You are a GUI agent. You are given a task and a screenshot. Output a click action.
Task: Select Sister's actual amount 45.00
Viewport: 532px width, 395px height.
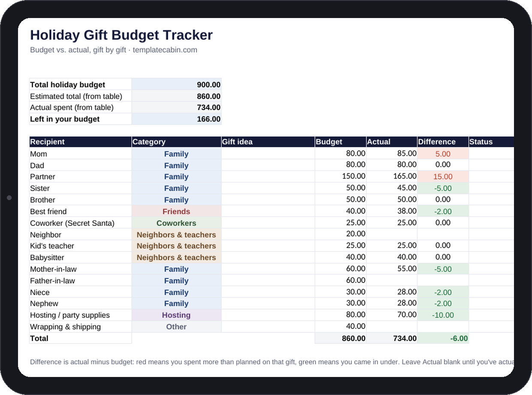392,188
